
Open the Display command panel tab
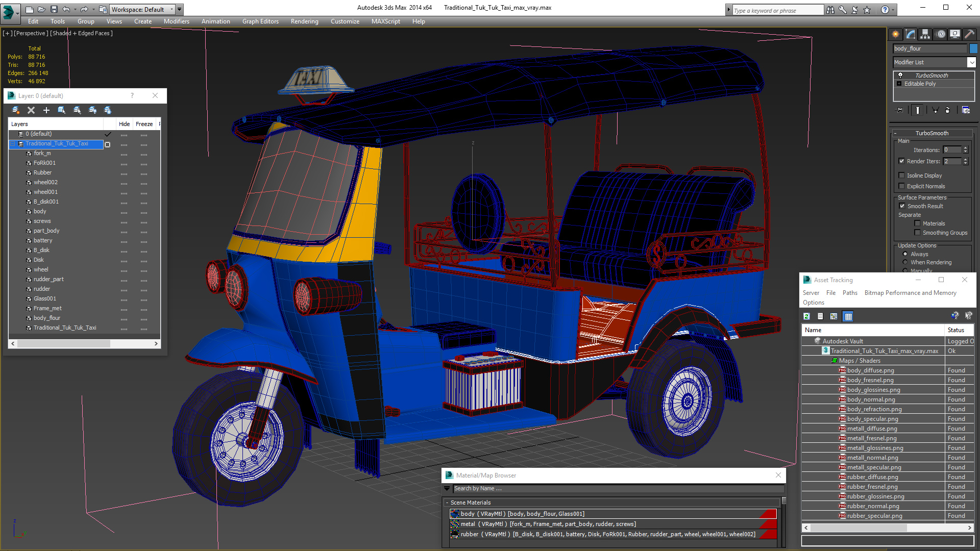click(955, 34)
